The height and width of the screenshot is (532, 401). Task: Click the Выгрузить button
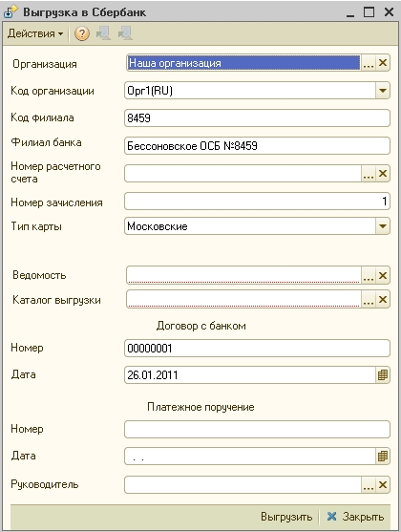point(286,517)
